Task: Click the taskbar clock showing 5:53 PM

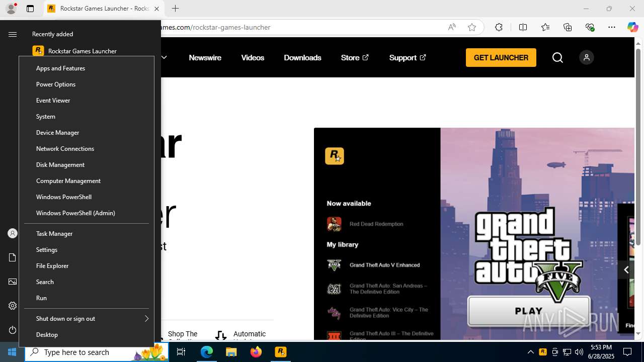Action: pyautogui.click(x=601, y=352)
